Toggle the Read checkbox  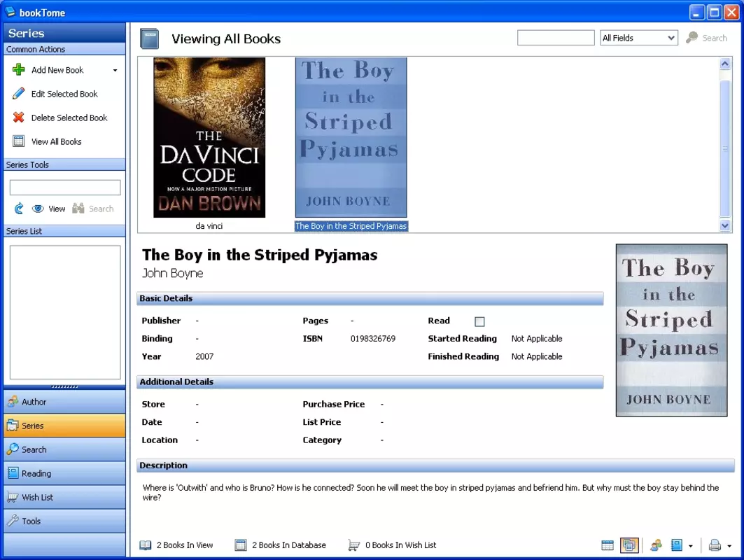tap(479, 321)
